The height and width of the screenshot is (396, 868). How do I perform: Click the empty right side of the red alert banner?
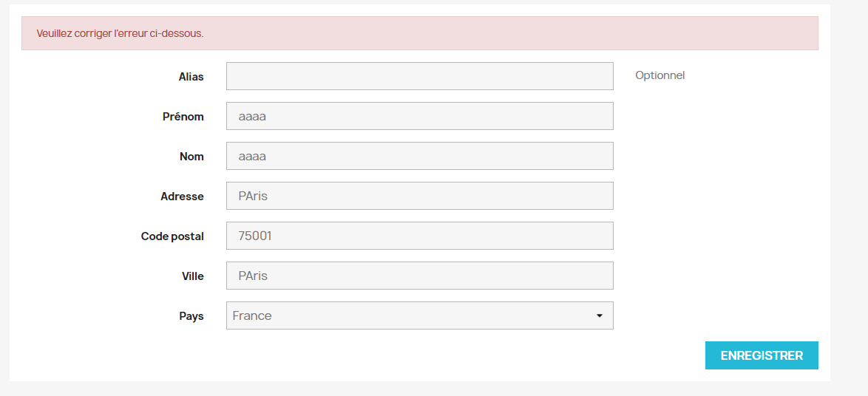[x=591, y=33]
